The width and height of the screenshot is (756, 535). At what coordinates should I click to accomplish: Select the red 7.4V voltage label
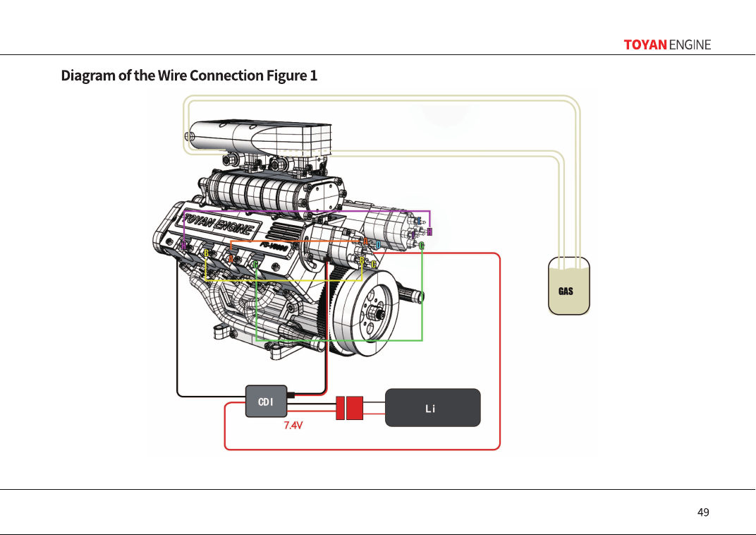coord(293,425)
